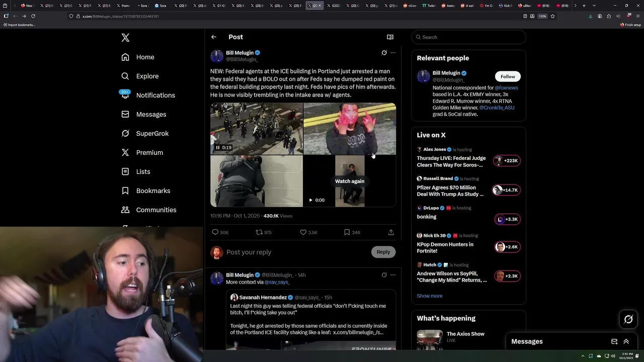
Task: Share the post via share icon
Action: 391,232
